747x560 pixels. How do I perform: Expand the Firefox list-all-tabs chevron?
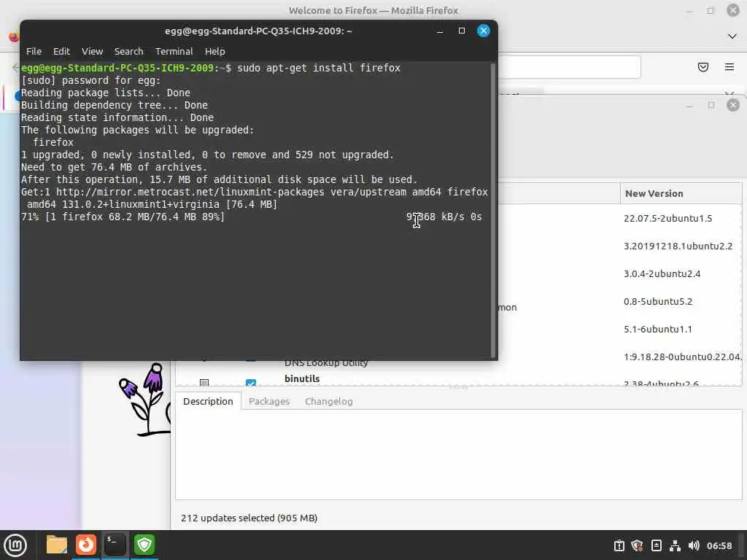pyautogui.click(x=732, y=36)
